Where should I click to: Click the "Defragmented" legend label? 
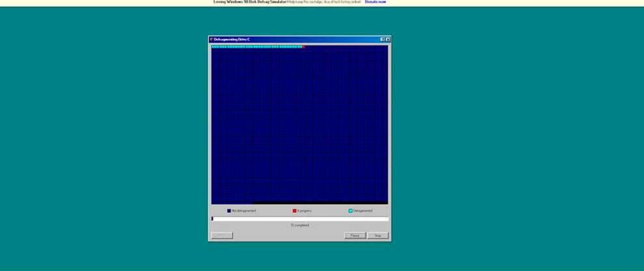click(x=363, y=211)
